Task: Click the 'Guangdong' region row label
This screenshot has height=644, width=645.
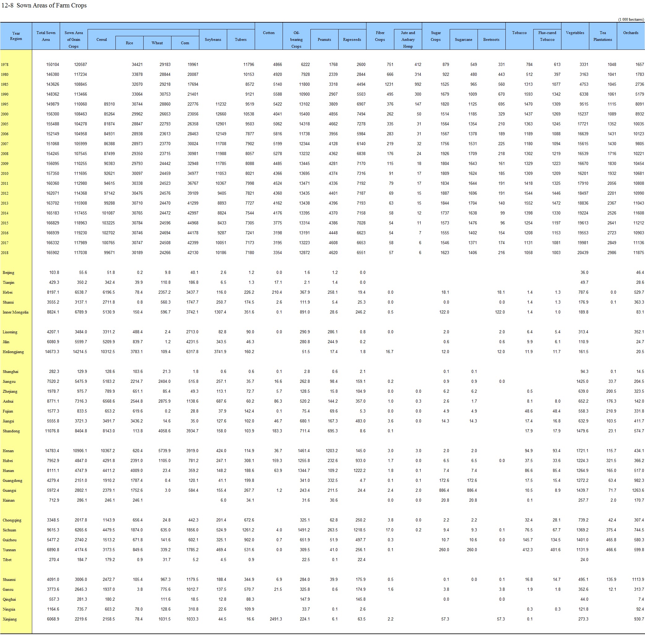Action: [13, 481]
